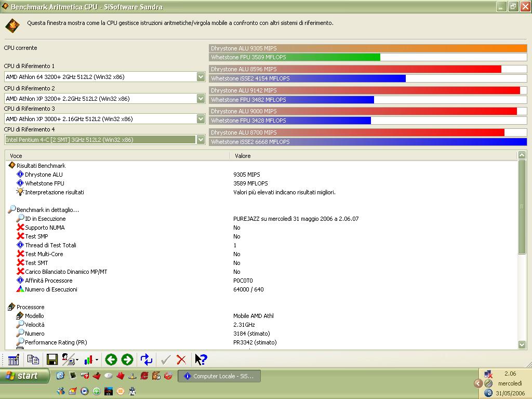Select the Whetstone FPU result row
Viewport: 532px width, 399px height.
pyautogui.click(x=262, y=183)
